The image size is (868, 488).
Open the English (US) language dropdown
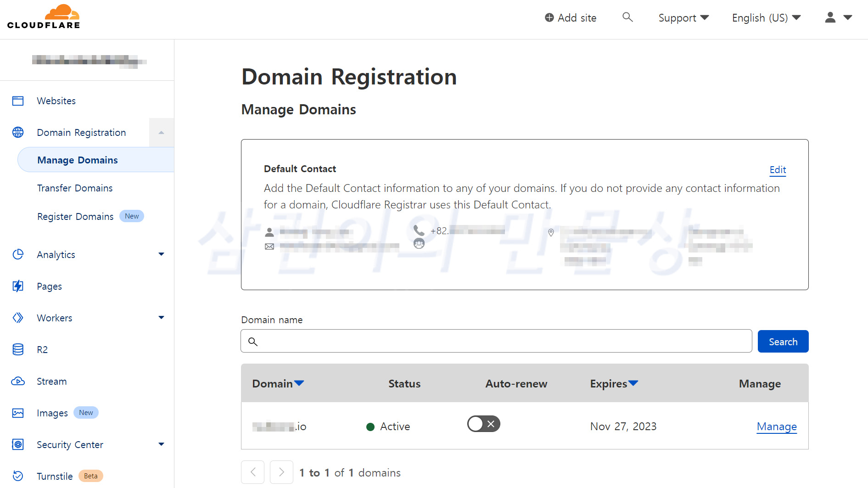pyautogui.click(x=766, y=18)
